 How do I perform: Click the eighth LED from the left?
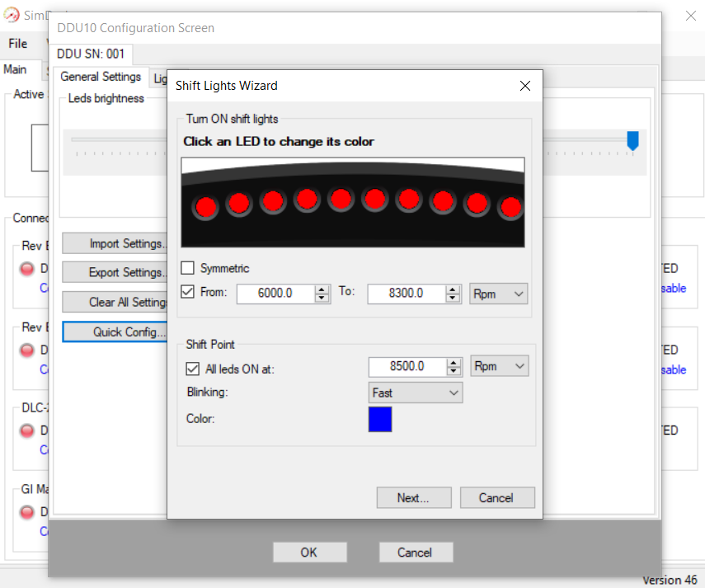coord(443,200)
